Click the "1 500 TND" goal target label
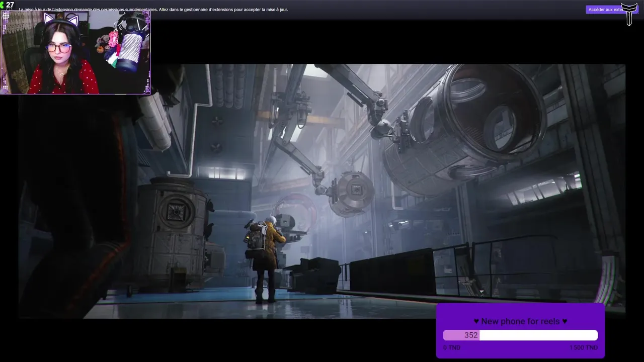This screenshot has height=362, width=644. click(584, 347)
